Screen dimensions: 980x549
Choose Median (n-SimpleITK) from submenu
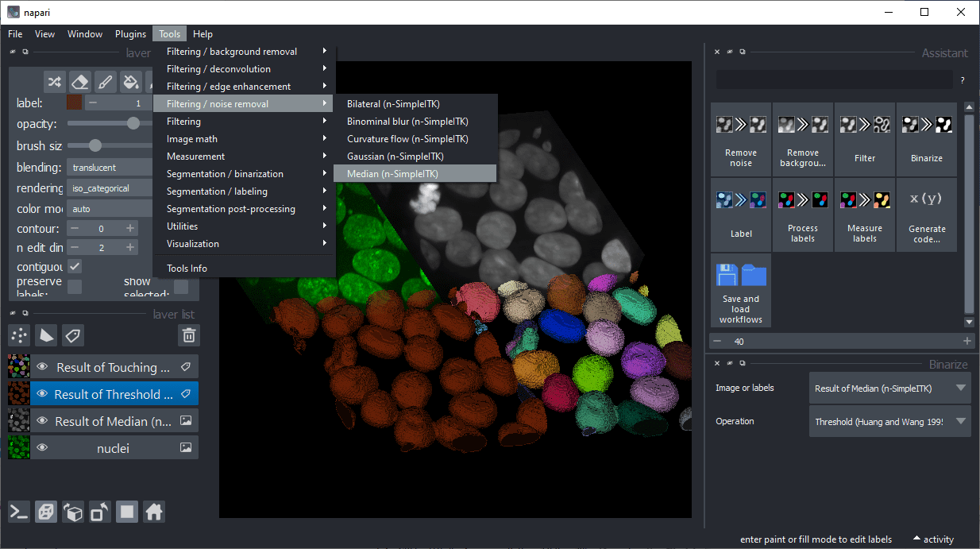[x=392, y=174]
